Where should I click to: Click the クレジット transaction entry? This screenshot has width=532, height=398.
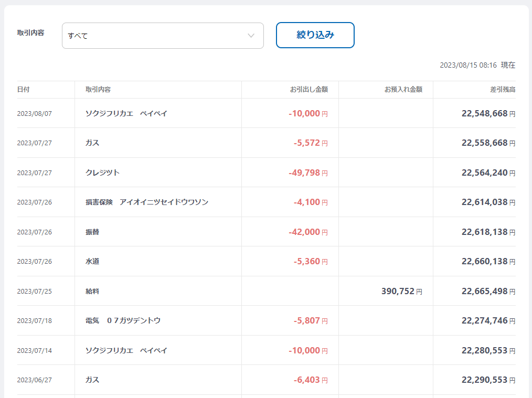pos(103,173)
